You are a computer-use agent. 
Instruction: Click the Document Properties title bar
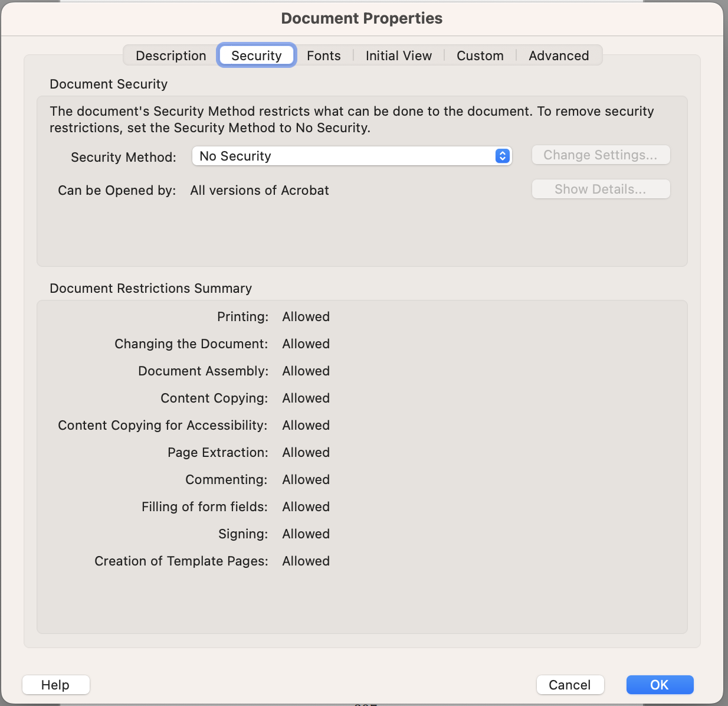pyautogui.click(x=362, y=18)
